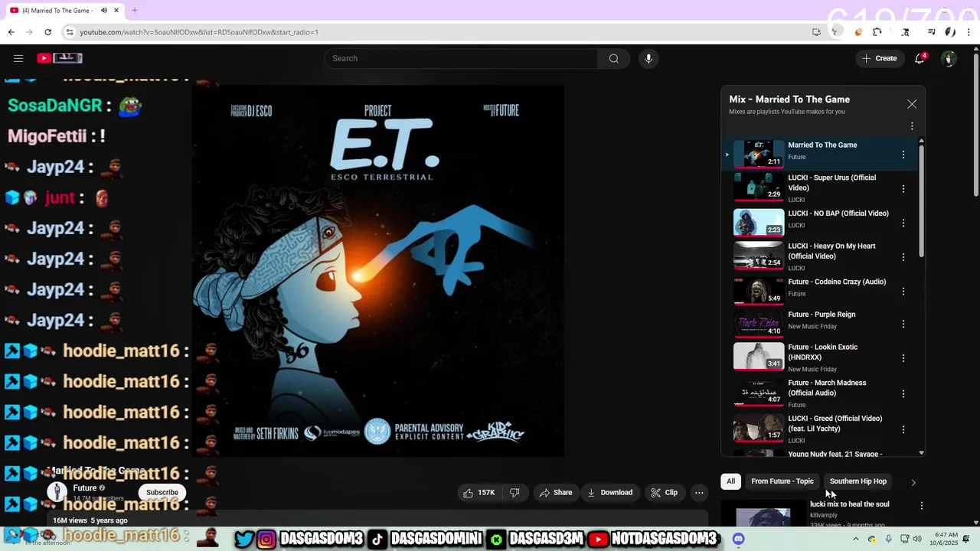Open the YouTube guide hamburger menu
The width and height of the screenshot is (980, 551).
coord(18,58)
